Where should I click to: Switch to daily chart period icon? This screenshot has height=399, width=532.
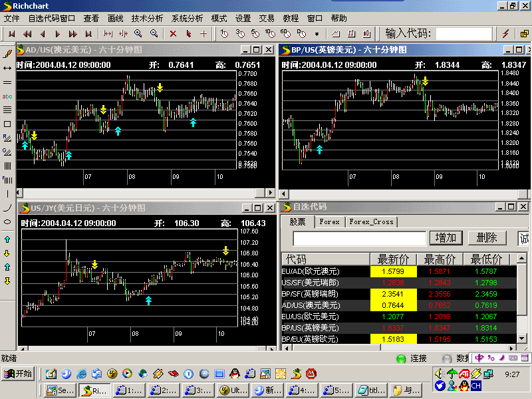[301, 34]
